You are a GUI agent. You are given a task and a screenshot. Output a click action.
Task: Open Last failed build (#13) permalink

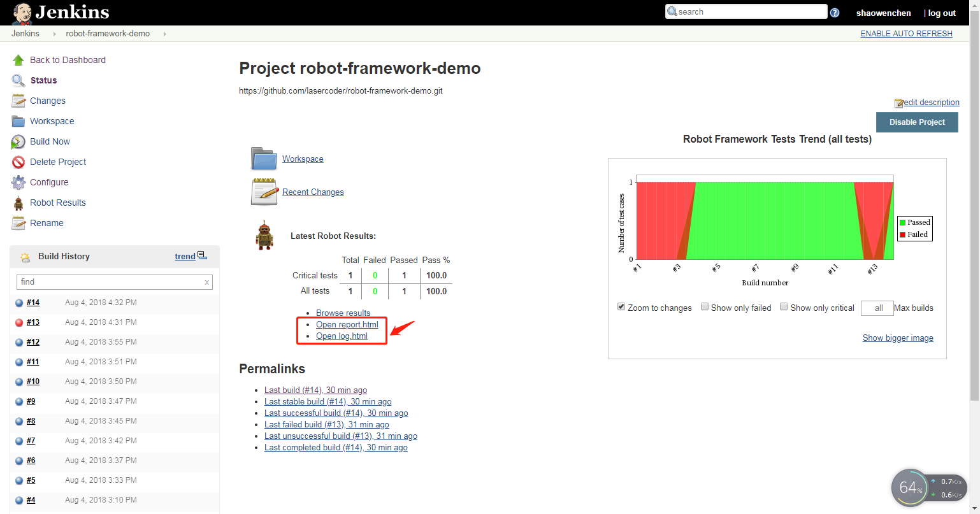tap(327, 424)
